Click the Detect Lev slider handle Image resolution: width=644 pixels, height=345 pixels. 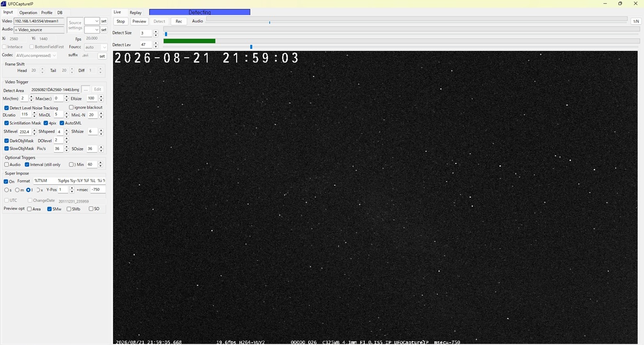[251, 46]
